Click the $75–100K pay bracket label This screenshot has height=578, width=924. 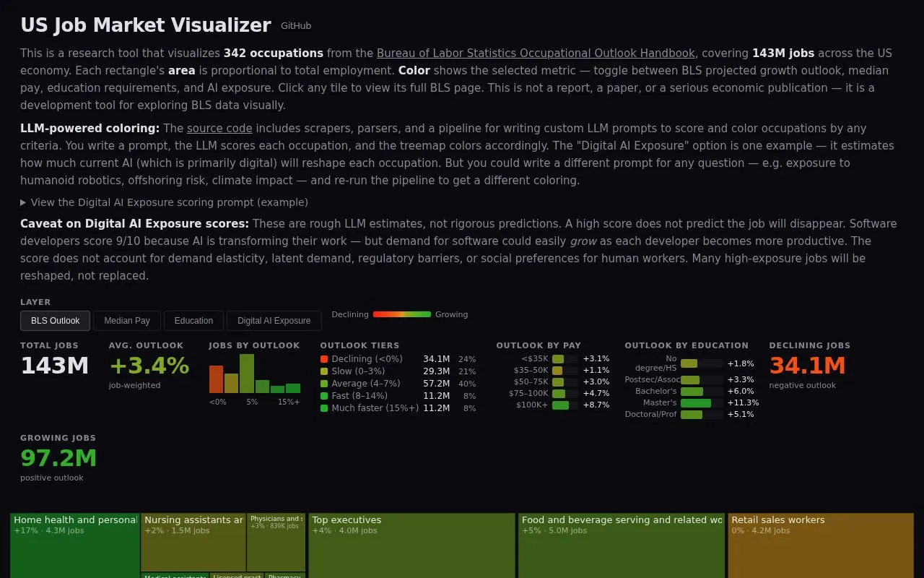click(x=528, y=394)
